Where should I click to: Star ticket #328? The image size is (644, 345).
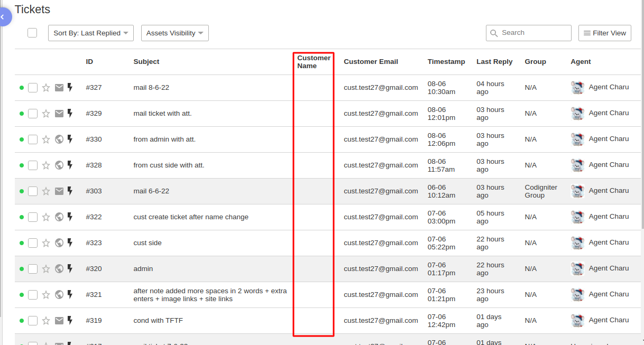[46, 165]
